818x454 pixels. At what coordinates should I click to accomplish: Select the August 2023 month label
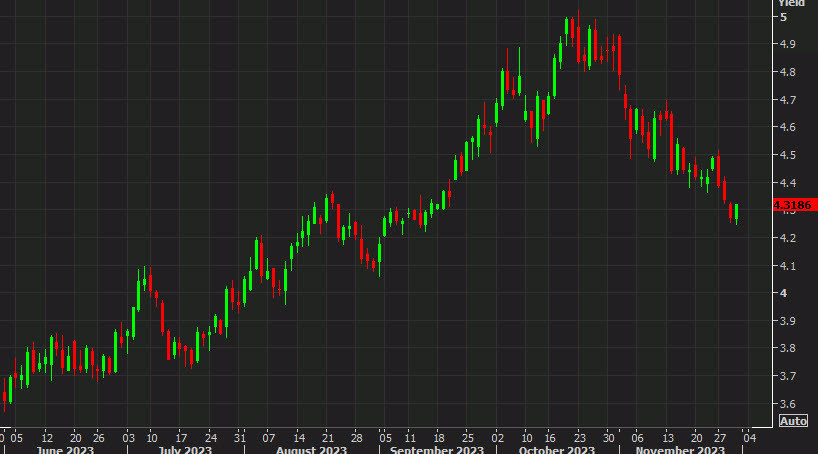tap(311, 450)
